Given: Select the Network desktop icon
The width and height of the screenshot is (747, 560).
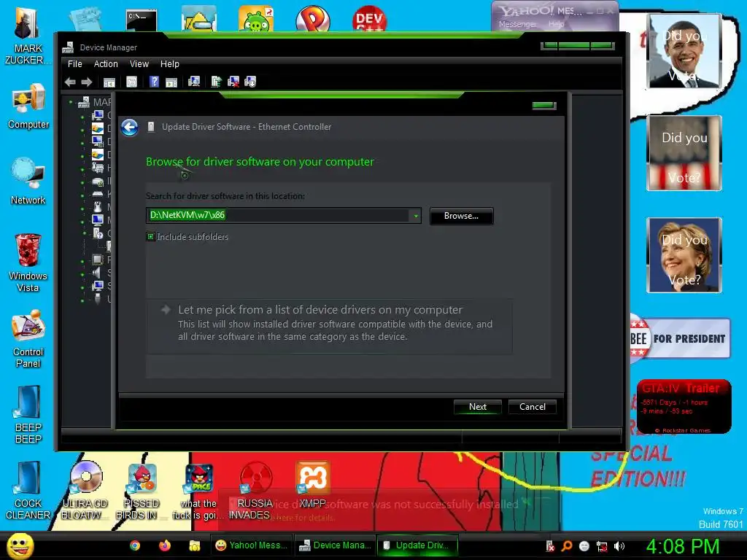Looking at the screenshot, I should tap(28, 182).
